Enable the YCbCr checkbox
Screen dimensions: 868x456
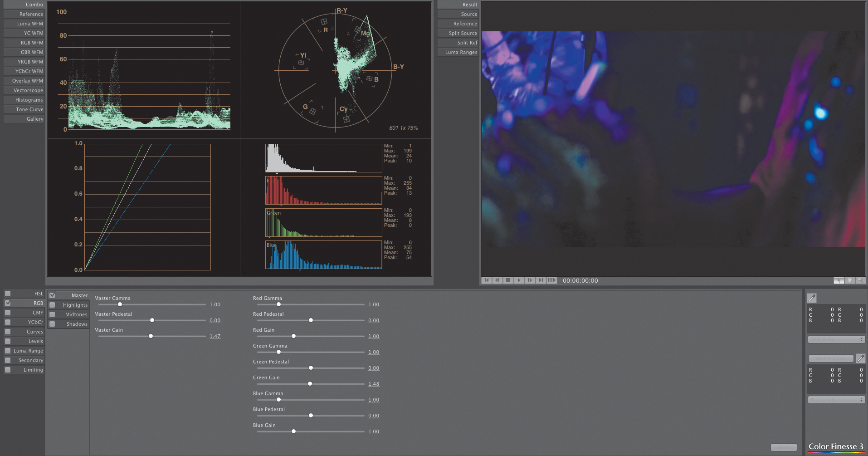[x=8, y=322]
